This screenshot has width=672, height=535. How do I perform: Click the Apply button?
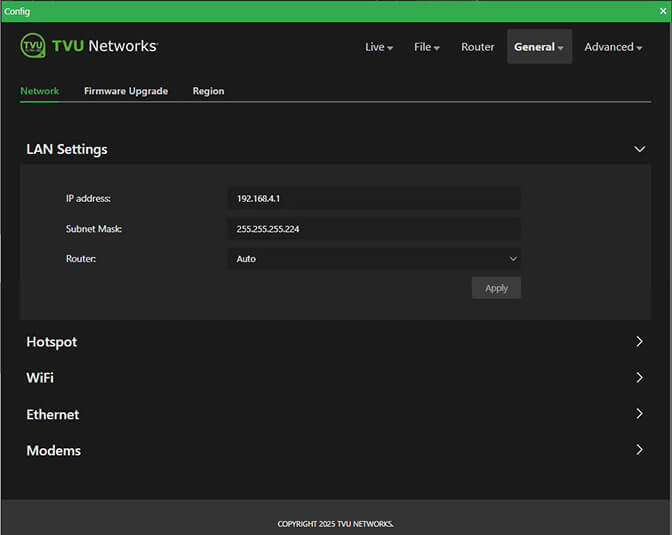coord(496,288)
